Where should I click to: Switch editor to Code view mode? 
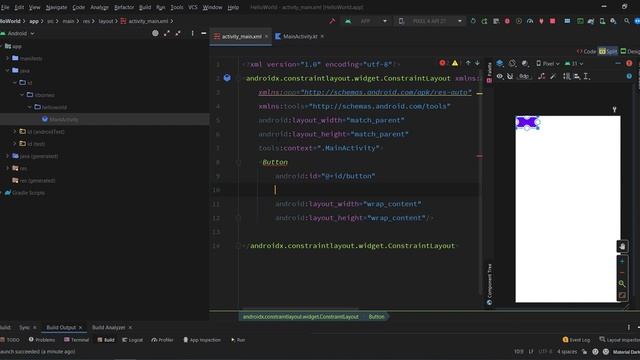tap(587, 51)
